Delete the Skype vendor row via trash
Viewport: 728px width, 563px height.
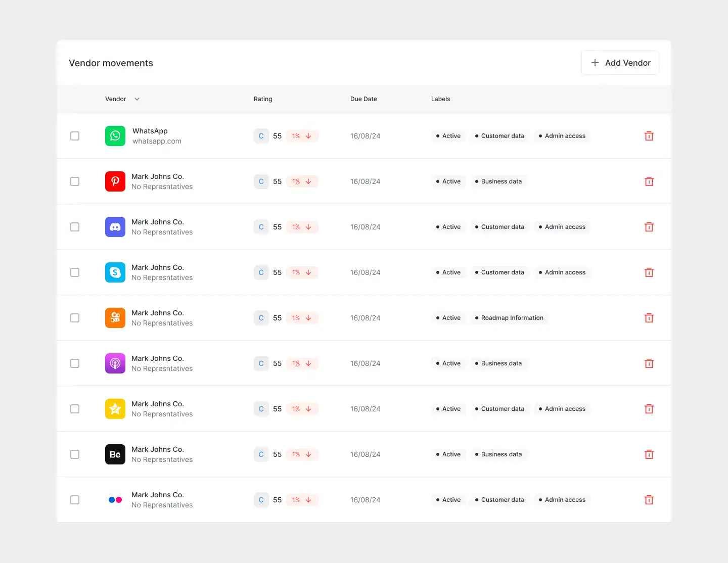pyautogui.click(x=649, y=272)
